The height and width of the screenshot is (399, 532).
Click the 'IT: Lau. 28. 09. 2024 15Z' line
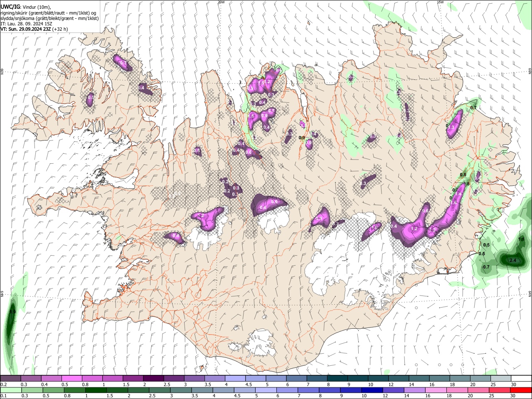coord(26,24)
